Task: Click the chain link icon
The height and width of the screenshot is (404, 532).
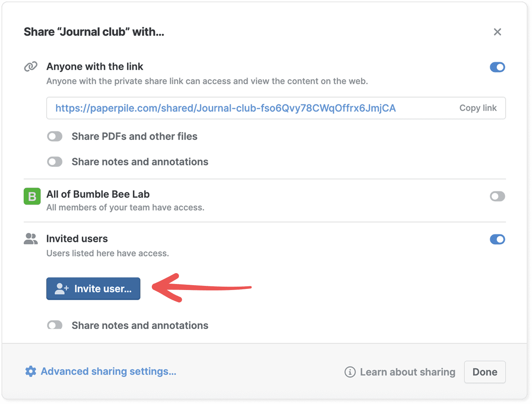Action: click(31, 67)
